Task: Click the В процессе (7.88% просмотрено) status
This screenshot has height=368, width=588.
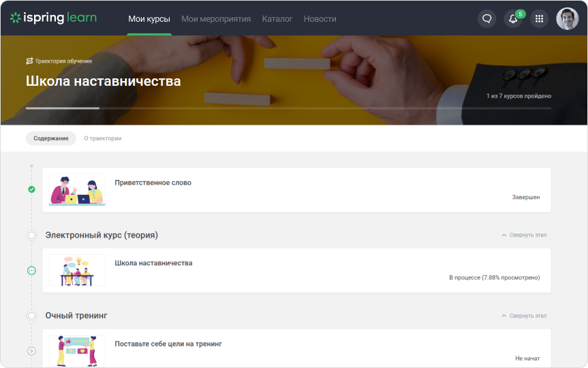Action: [495, 277]
